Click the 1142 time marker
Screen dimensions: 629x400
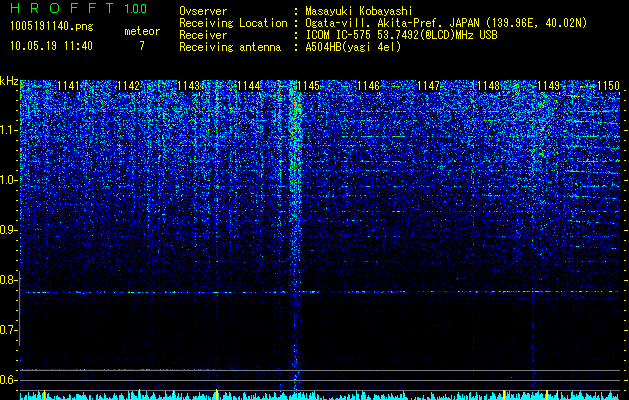click(x=129, y=86)
